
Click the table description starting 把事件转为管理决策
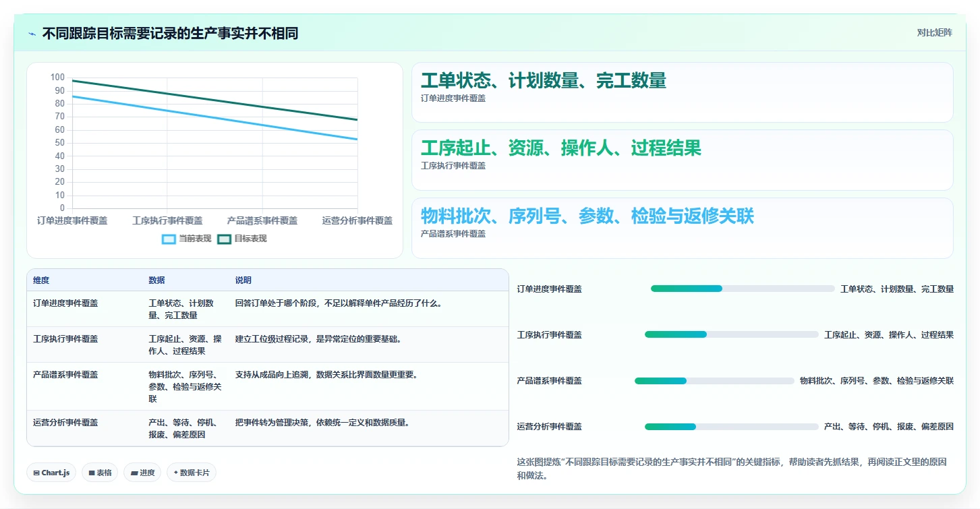[323, 423]
